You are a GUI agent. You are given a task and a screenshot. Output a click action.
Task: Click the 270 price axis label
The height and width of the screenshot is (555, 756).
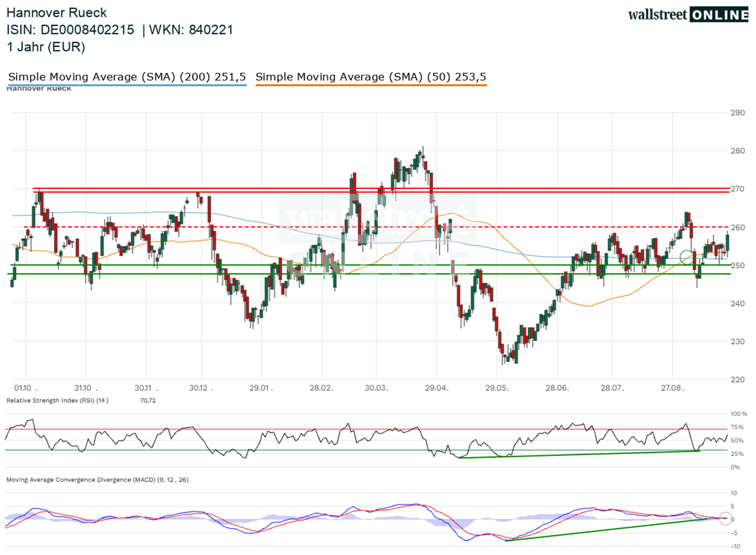(x=738, y=189)
